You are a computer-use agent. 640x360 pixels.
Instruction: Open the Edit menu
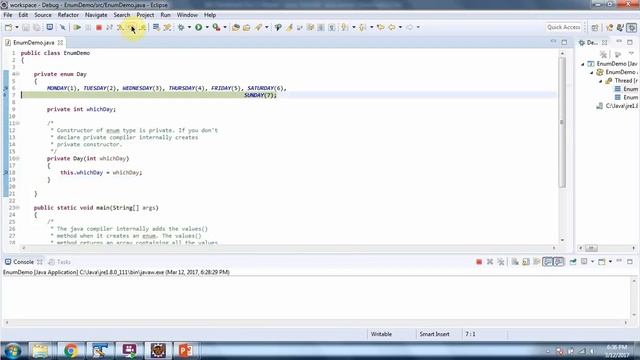point(23,15)
